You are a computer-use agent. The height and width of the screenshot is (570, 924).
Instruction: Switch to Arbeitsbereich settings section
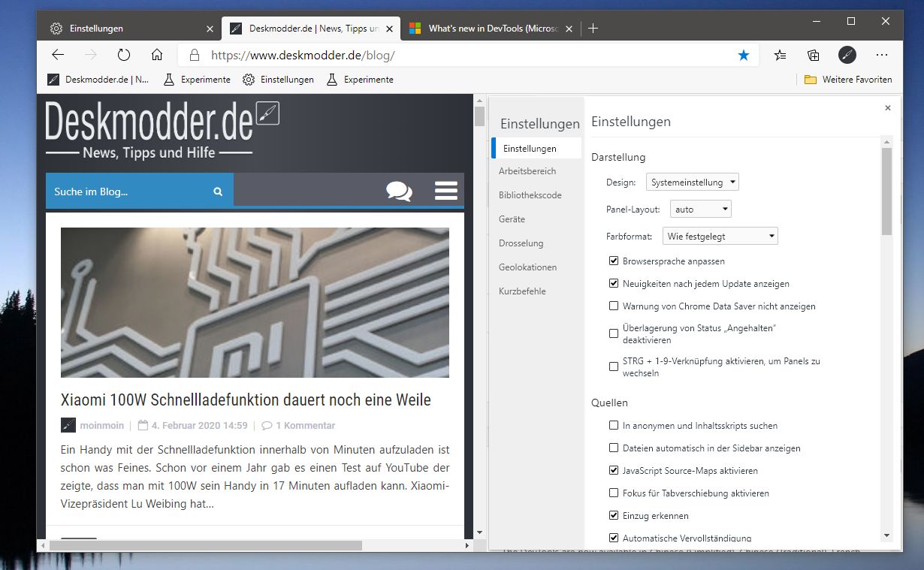tap(527, 171)
